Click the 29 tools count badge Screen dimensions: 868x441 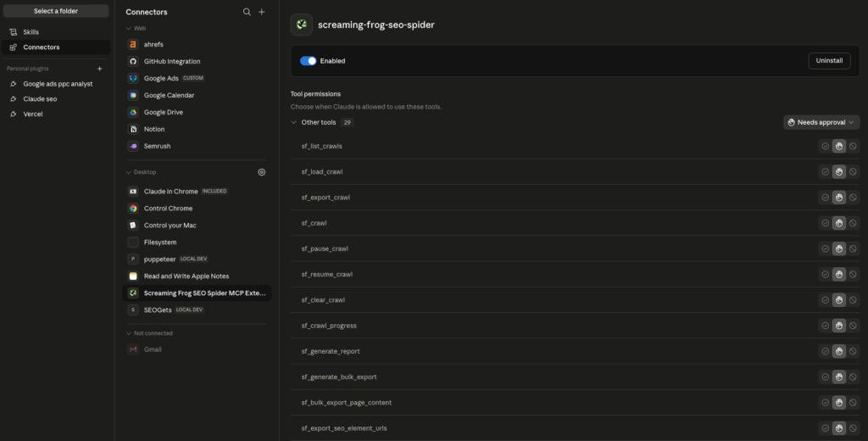tap(347, 122)
